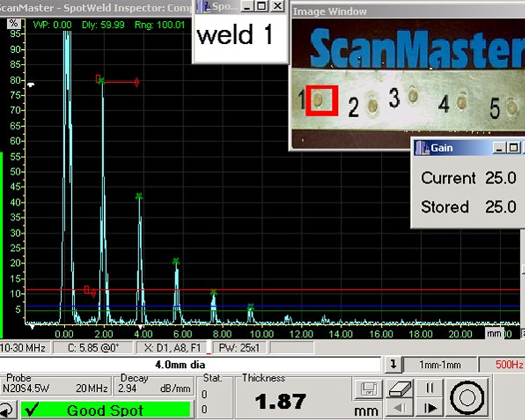This screenshot has height=420, width=525.
Task: Click the eraser clear button
Action: [399, 389]
